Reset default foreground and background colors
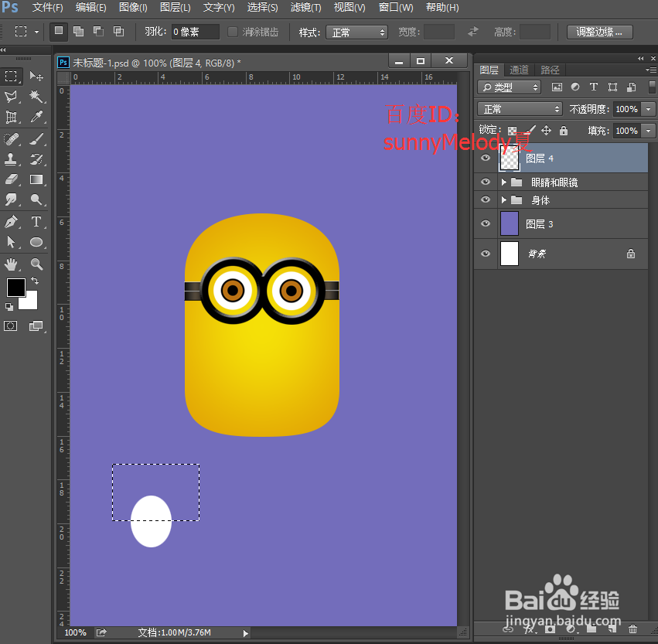The height and width of the screenshot is (644, 658). tap(9, 307)
